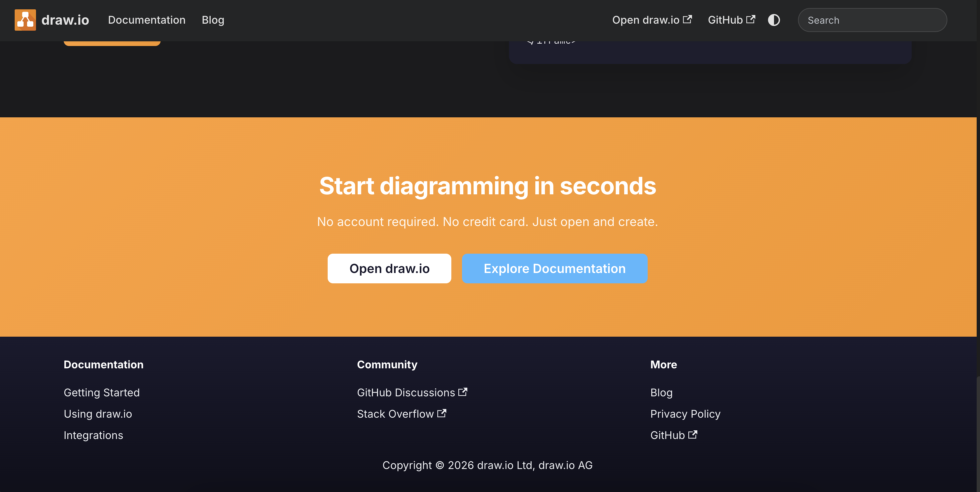
Task: Click the "Start diagramming in seconds" heading
Action: point(487,186)
